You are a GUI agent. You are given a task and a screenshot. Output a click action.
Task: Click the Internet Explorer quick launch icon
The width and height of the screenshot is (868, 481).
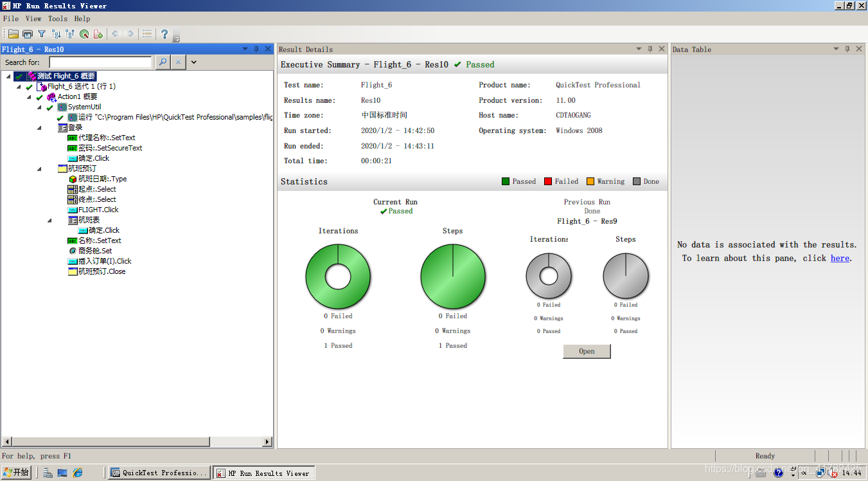(78, 473)
